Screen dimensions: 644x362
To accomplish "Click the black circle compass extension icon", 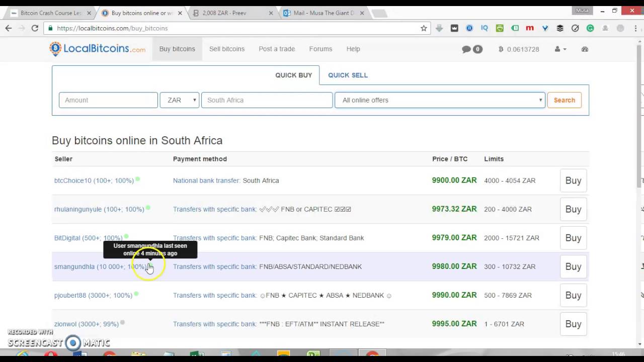I will pyautogui.click(x=575, y=28).
